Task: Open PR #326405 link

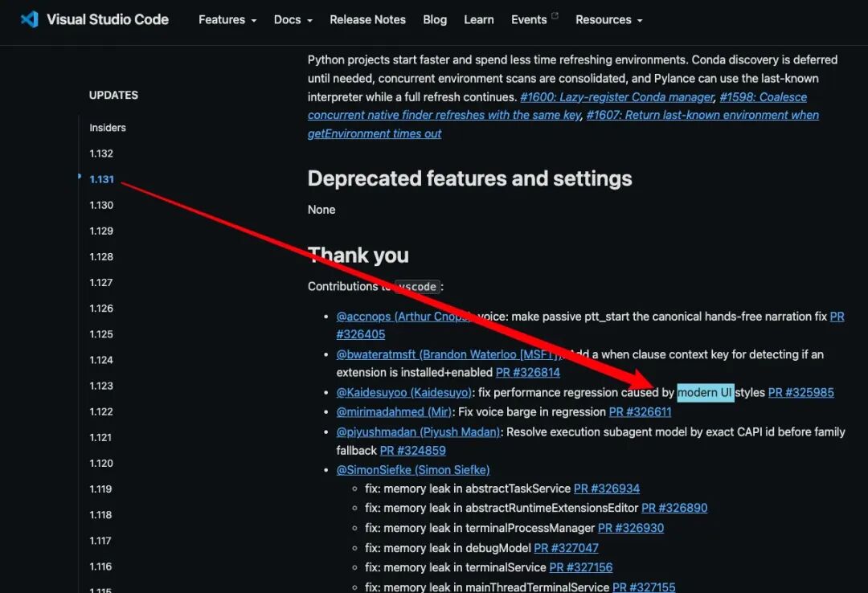Action: click(x=360, y=334)
